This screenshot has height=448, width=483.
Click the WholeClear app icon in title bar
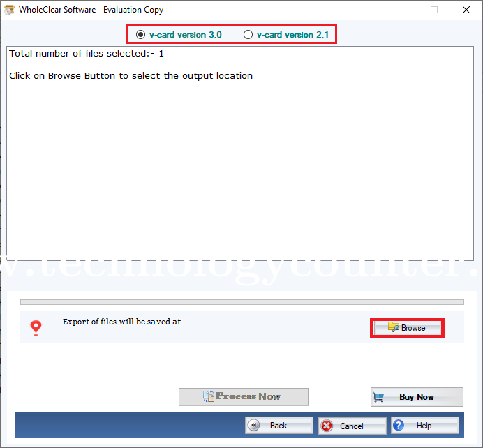click(9, 10)
